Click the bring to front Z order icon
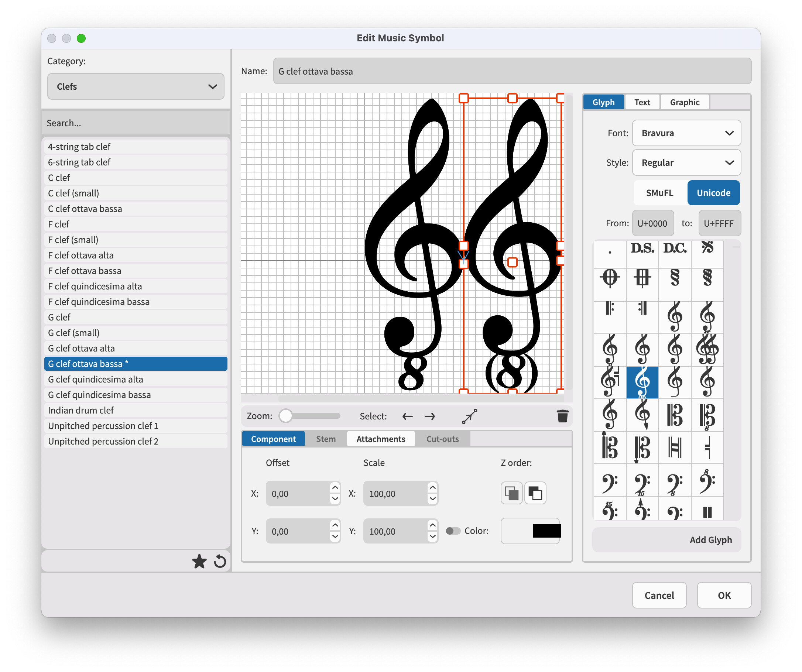Viewport: 802px width, 672px height. (x=511, y=493)
